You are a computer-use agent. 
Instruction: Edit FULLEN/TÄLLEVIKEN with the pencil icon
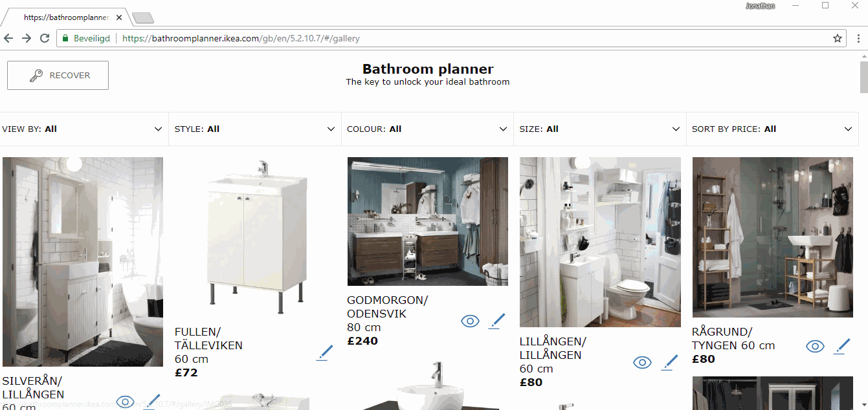click(x=324, y=352)
